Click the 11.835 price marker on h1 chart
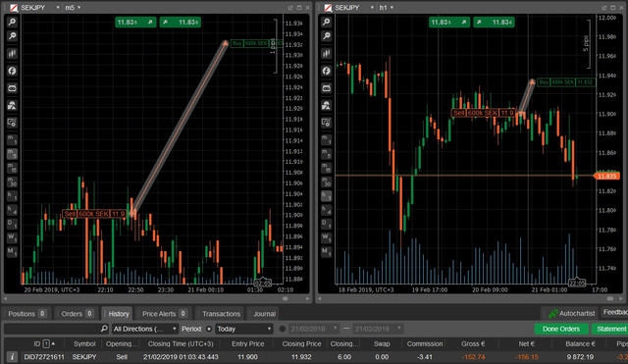The width and height of the screenshot is (628, 364). click(606, 177)
